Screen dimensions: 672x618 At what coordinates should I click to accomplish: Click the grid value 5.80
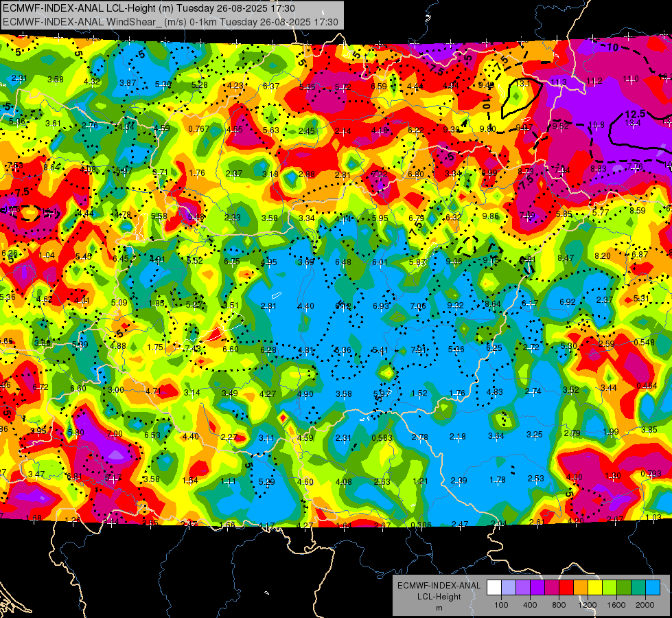[76, 433]
